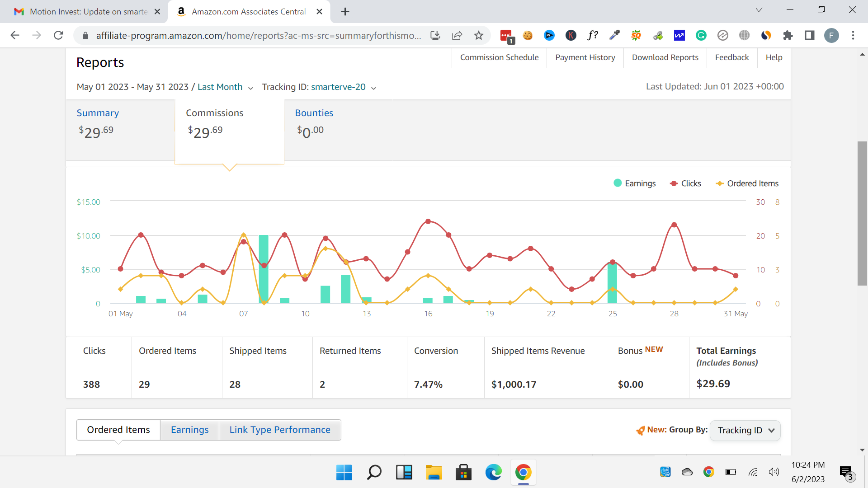Screen dimensions: 868x488
Task: Click the Clicks peak point at May 16
Action: (428, 221)
